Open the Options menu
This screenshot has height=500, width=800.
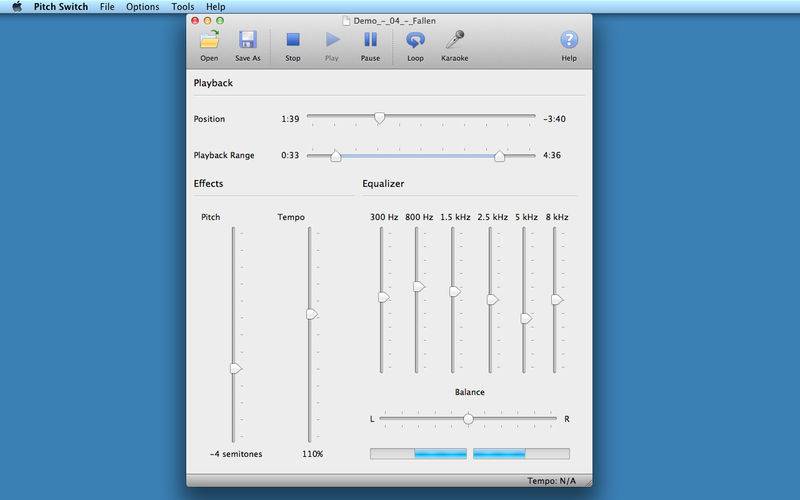pyautogui.click(x=143, y=7)
